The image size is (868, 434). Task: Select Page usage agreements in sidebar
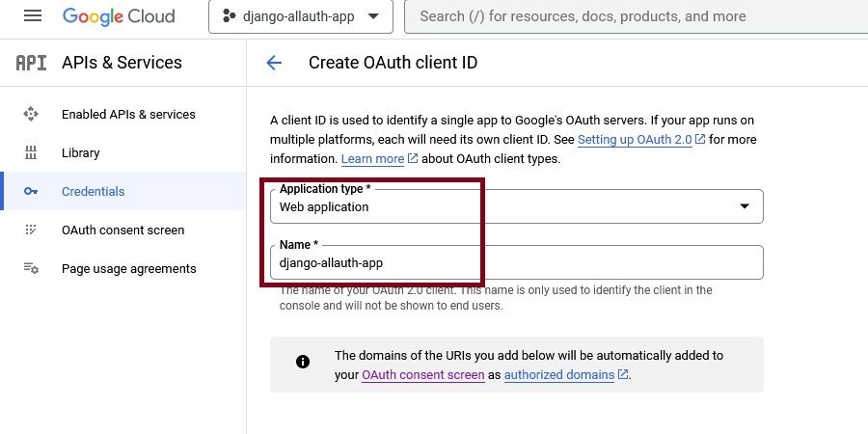tap(128, 268)
